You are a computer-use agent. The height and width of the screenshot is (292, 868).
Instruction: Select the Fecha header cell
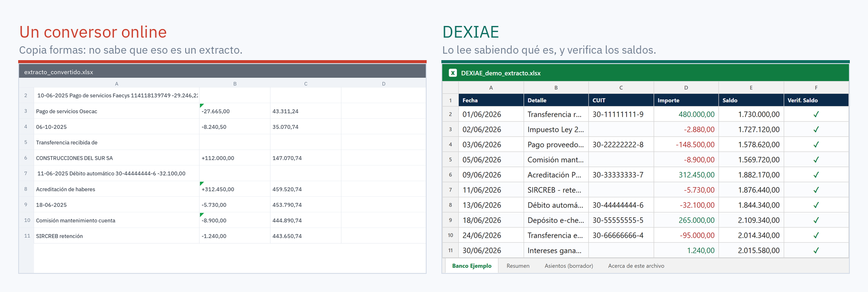tap(491, 100)
